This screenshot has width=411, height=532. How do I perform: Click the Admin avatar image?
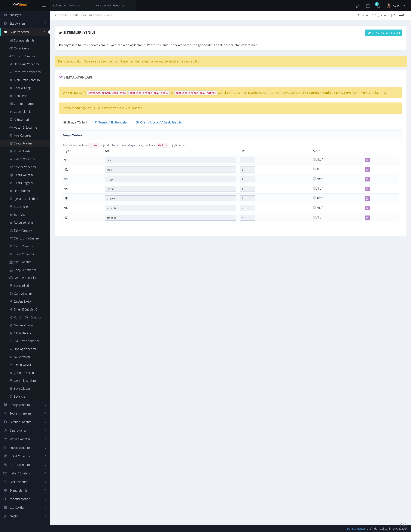(x=389, y=5)
